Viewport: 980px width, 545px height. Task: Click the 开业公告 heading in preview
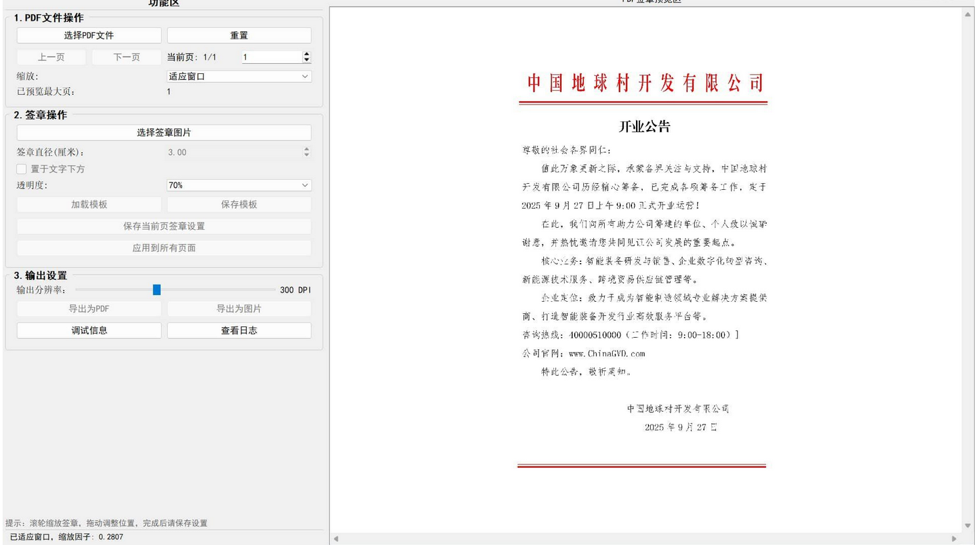tap(645, 127)
